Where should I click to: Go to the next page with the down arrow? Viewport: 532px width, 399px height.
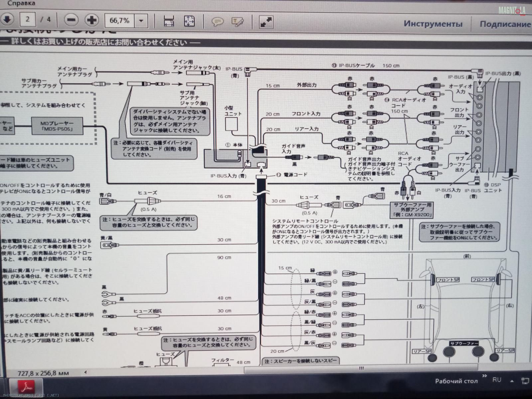pos(7,20)
